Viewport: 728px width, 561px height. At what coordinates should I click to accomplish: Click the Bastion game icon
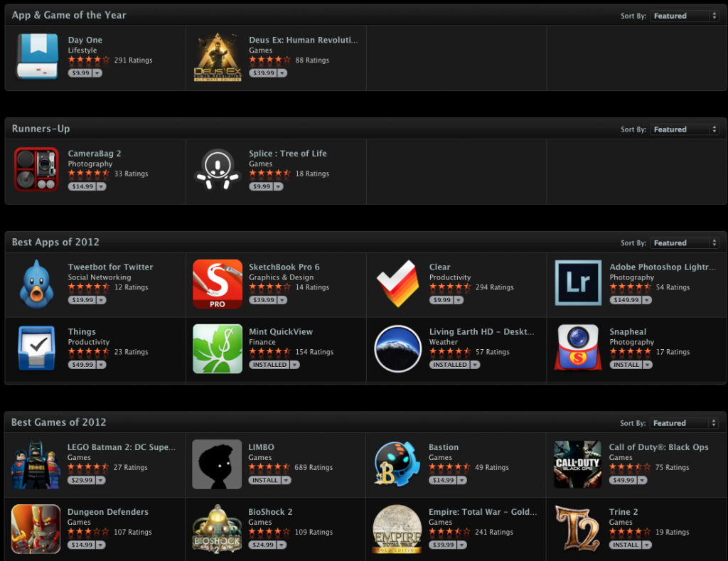(398, 464)
